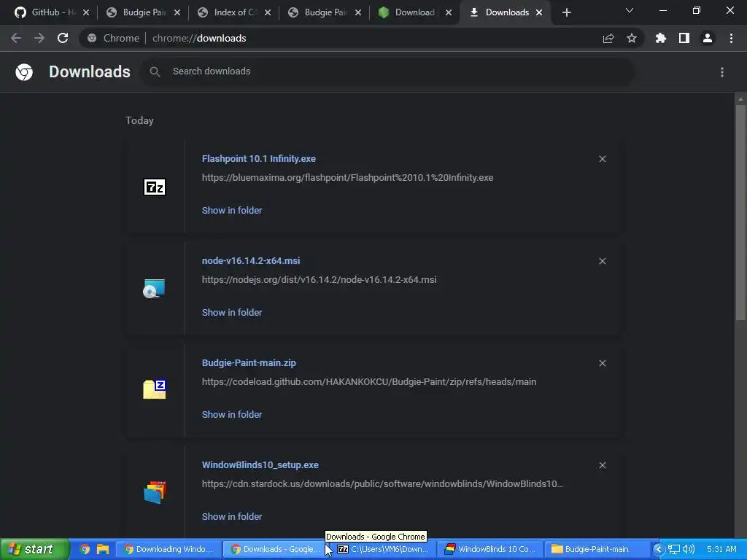
Task: Remove Flashpoint 10.1 Infinity.exe from list
Action: [602, 159]
